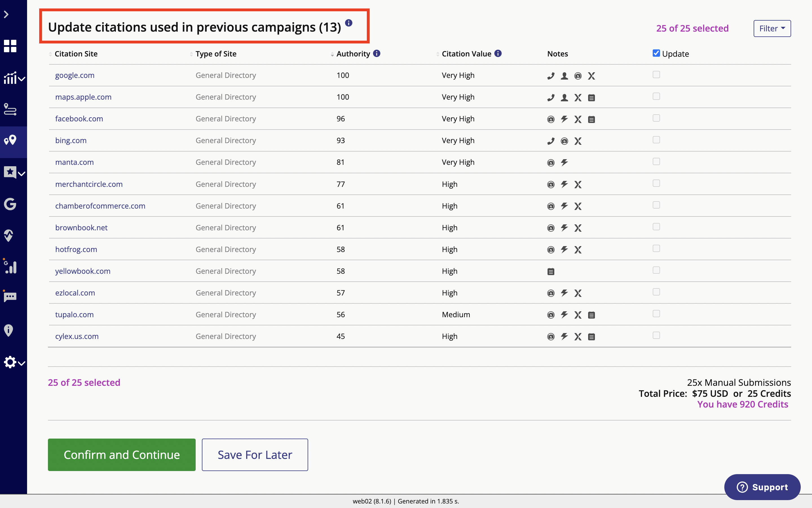Check the update box for ezlocal.com
This screenshot has width=812, height=508.
656,292
